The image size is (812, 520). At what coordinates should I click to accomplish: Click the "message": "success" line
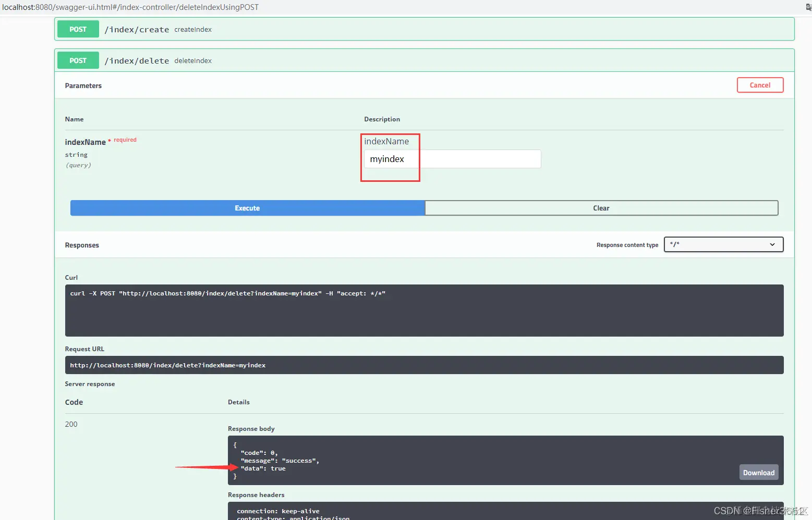[x=280, y=461]
